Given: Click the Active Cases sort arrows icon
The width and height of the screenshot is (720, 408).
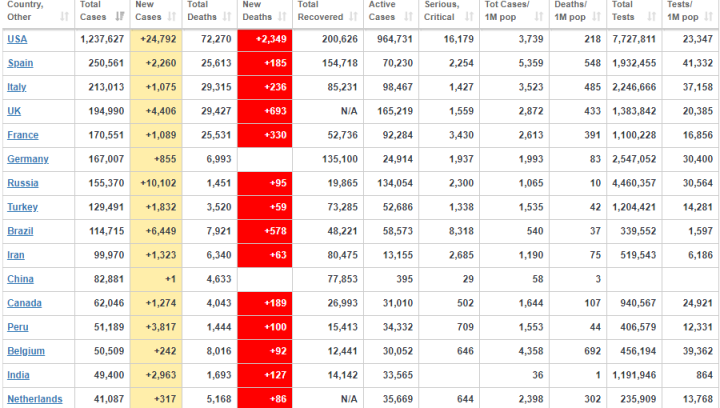Looking at the screenshot, I should (x=408, y=17).
